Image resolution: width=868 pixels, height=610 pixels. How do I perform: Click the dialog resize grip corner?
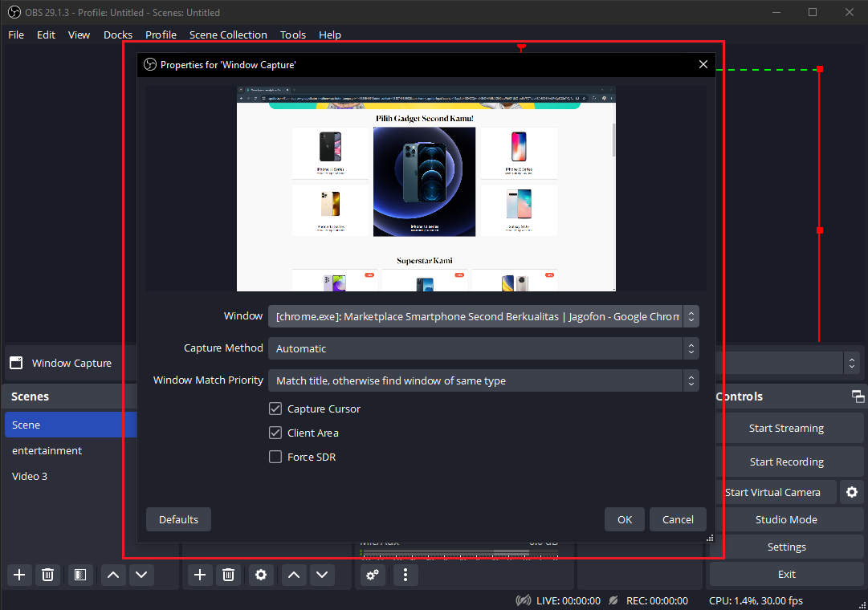pos(711,538)
